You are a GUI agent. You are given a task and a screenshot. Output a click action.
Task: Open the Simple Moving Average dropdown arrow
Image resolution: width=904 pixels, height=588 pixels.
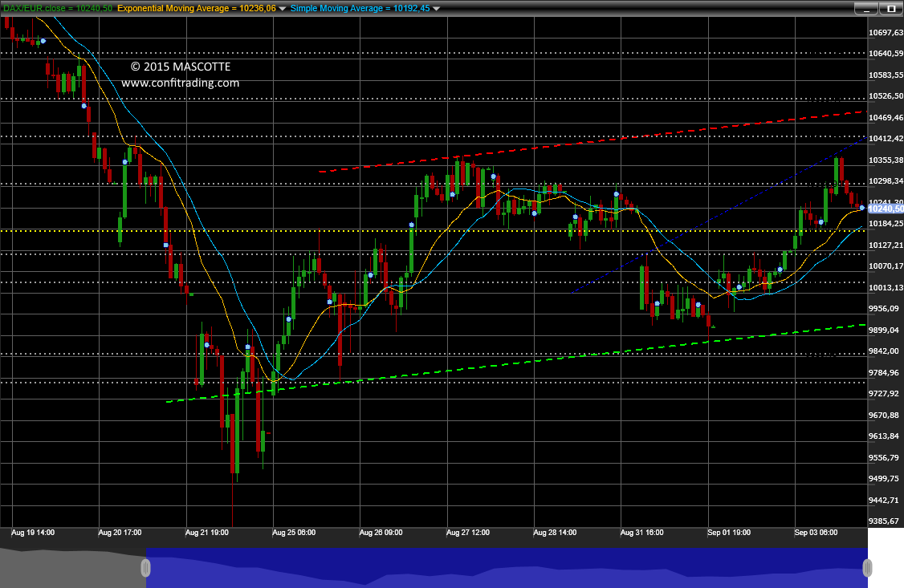[x=437, y=9]
